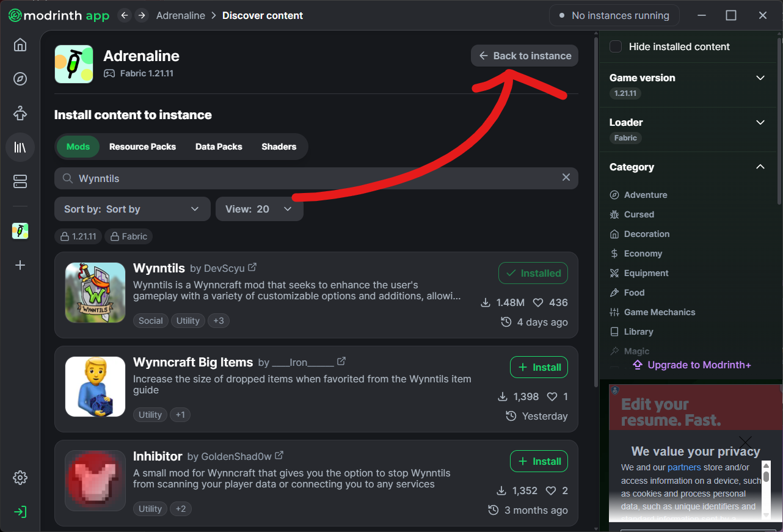Toggle the Hide installed content checkbox
This screenshot has width=783, height=532.
[x=616, y=46]
